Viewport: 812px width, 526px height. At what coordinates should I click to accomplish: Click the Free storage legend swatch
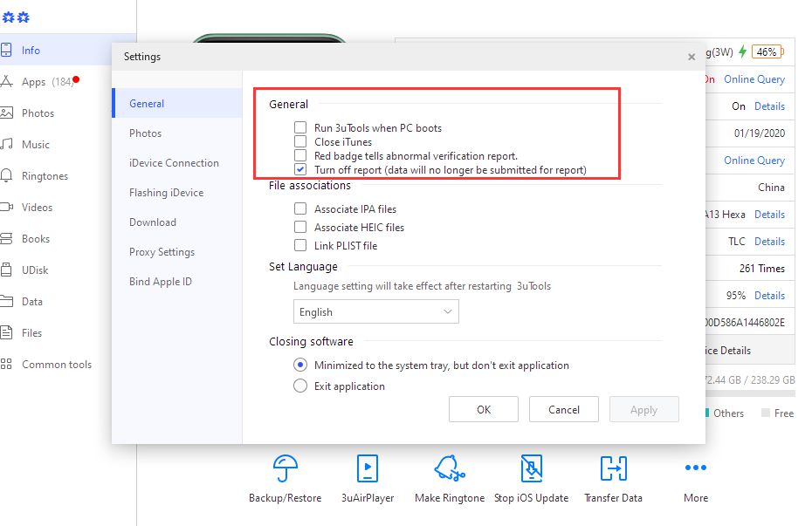[x=766, y=413]
